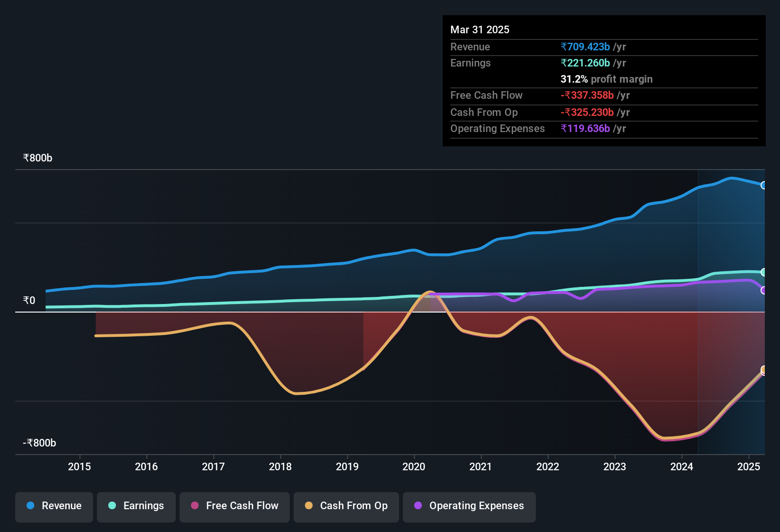The image size is (780, 532).
Task: Select the Cash From Op tab in the legend bar
Action: 346,506
